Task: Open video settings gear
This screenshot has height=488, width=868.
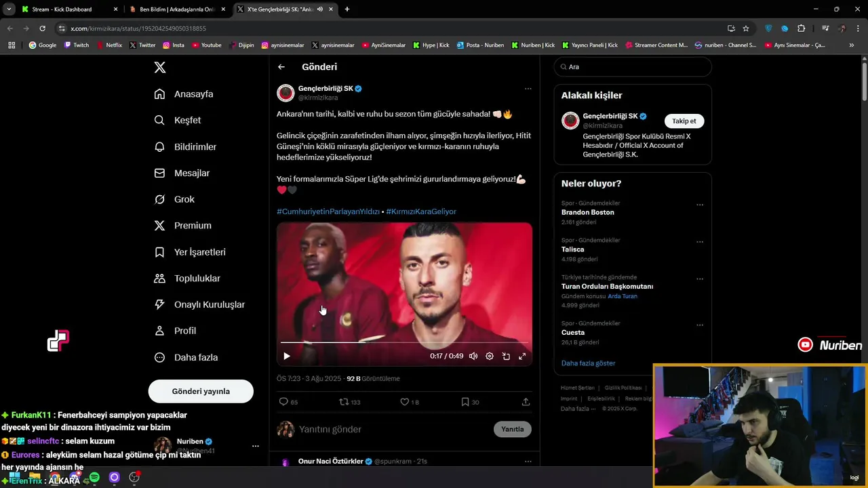Action: pyautogui.click(x=490, y=356)
